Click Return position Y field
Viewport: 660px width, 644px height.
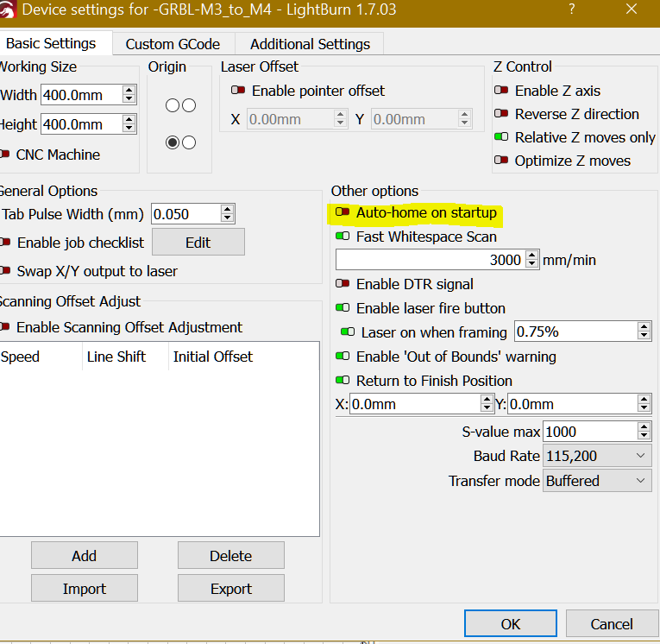tap(573, 403)
